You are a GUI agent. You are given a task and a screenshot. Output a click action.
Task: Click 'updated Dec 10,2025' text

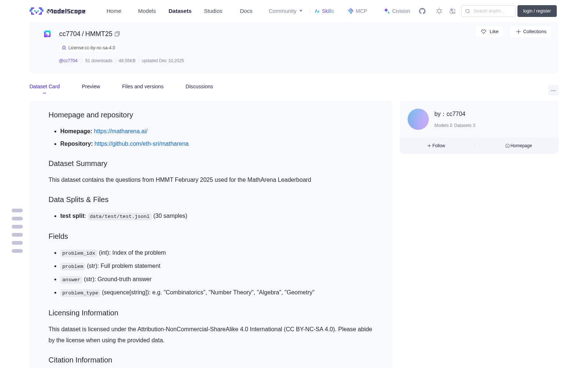(x=163, y=61)
